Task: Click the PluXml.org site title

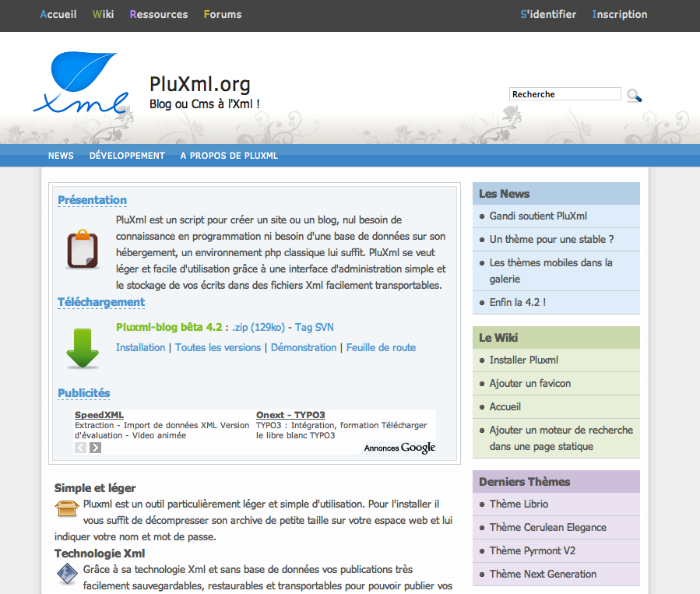Action: tap(199, 84)
